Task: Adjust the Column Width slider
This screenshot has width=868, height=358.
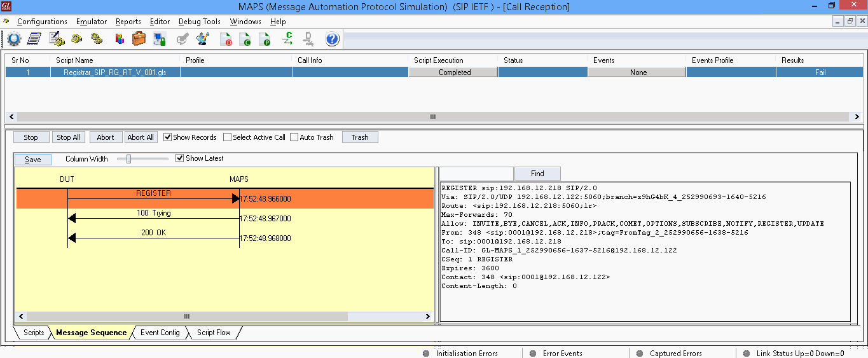Action: pyautogui.click(x=129, y=159)
